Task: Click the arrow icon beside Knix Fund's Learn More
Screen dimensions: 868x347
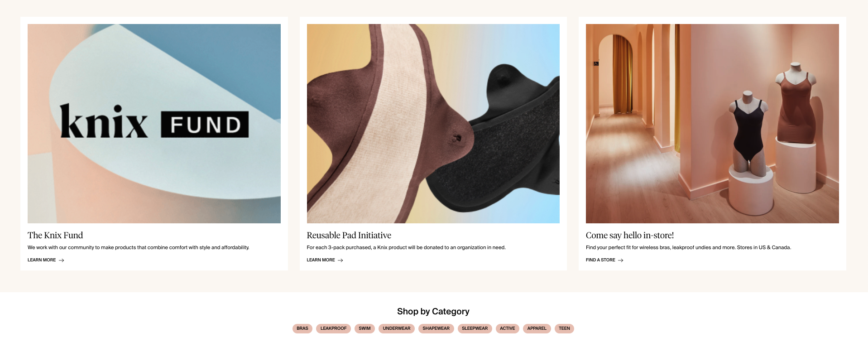Action: point(62,260)
